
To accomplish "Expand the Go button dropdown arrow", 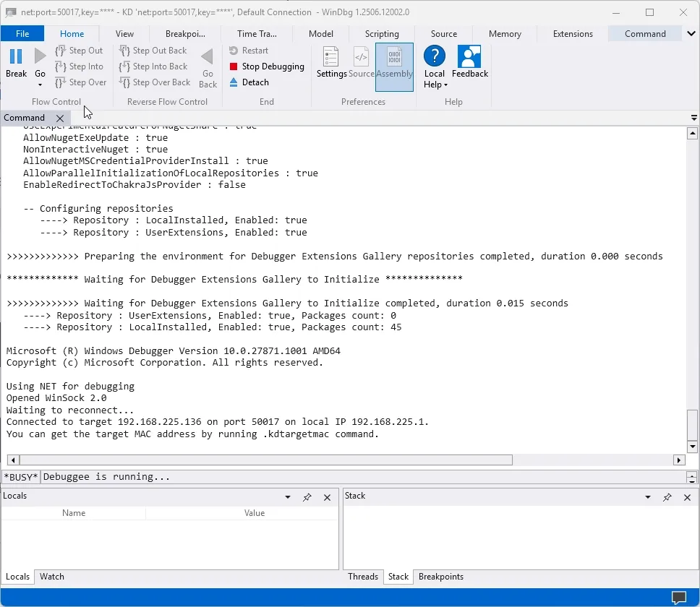I will tap(40, 85).
